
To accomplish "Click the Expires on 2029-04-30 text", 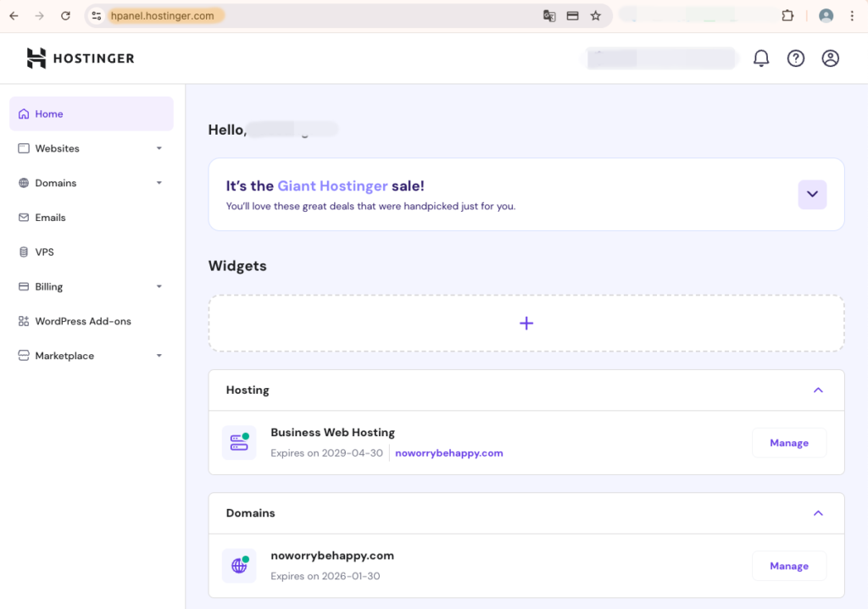I will (x=326, y=453).
